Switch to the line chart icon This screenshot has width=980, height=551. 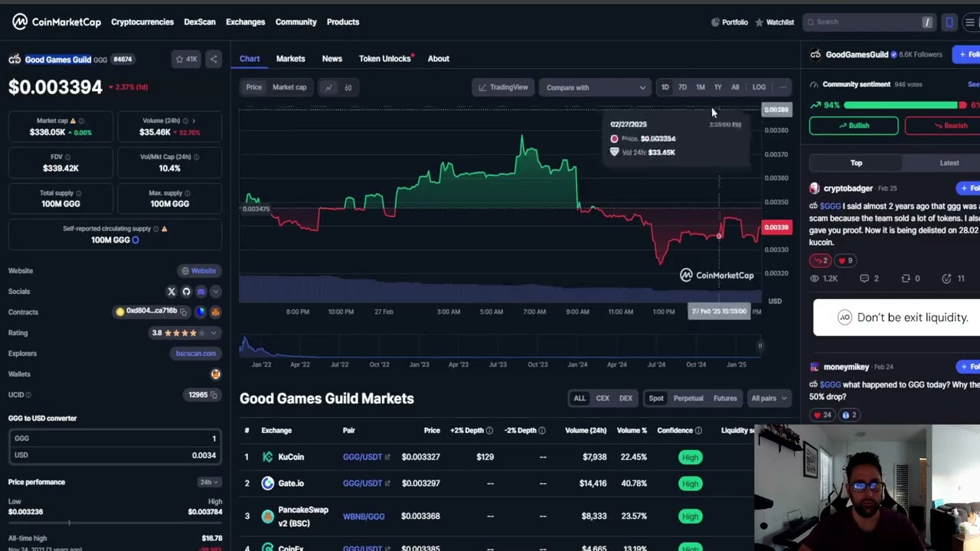pos(328,87)
